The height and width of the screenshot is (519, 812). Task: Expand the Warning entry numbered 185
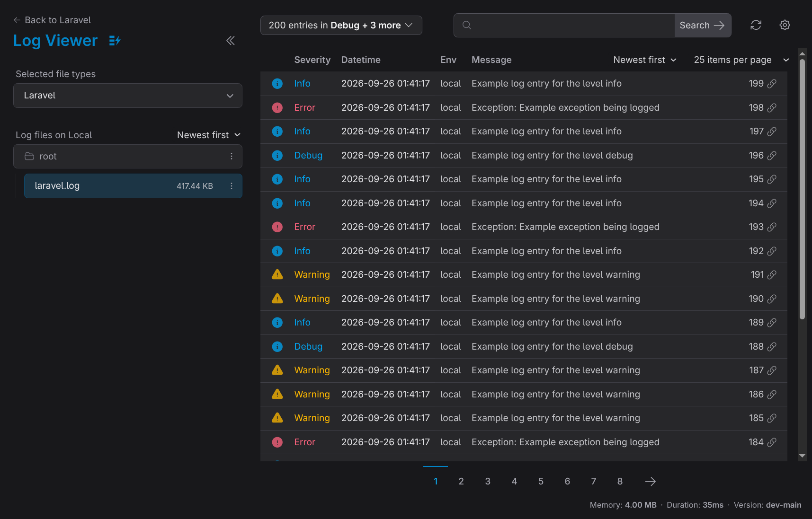pyautogui.click(x=524, y=418)
